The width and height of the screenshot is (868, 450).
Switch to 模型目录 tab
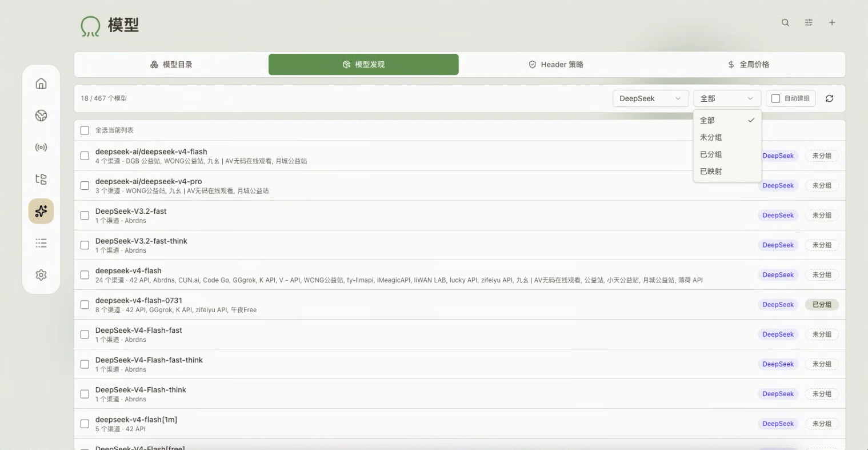(171, 65)
